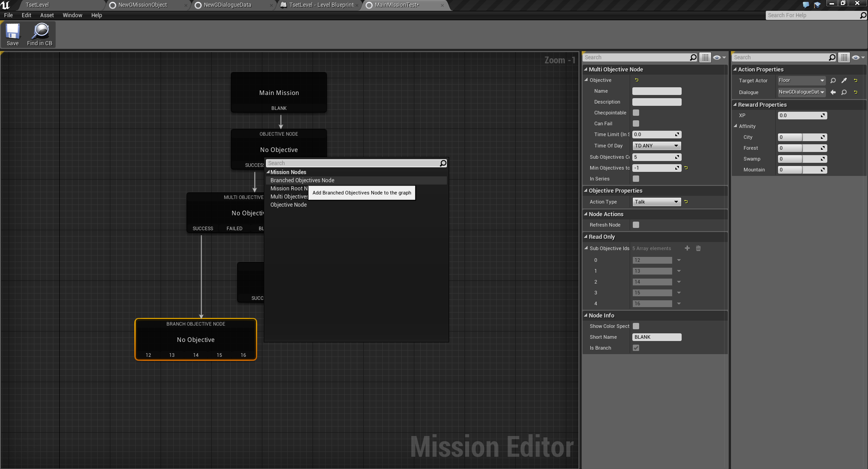Click the Find in CB toolbar icon
Viewport: 868px width, 469px height.
(40, 35)
